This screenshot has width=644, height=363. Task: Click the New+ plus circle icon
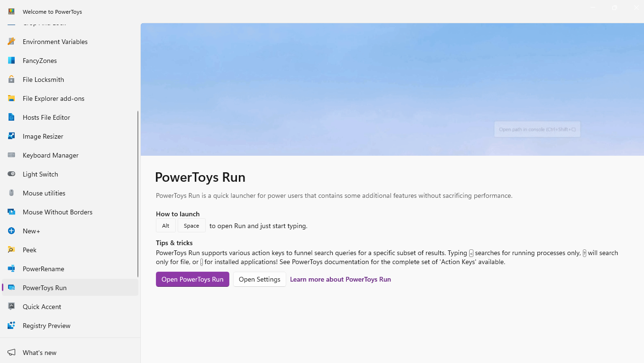(x=11, y=231)
